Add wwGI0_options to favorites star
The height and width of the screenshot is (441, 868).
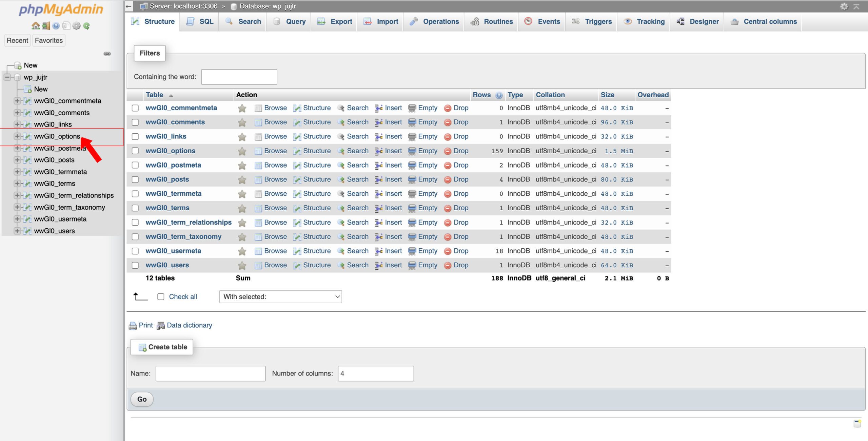tap(242, 151)
